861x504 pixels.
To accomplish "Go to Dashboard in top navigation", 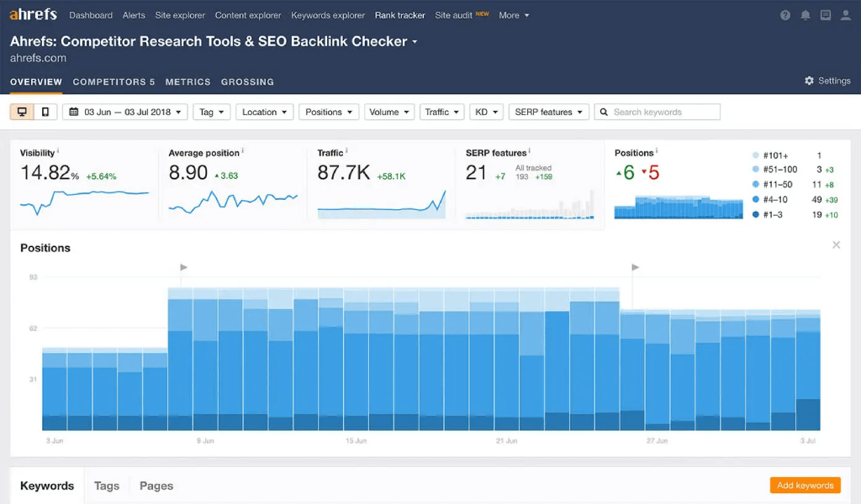I will tap(91, 15).
